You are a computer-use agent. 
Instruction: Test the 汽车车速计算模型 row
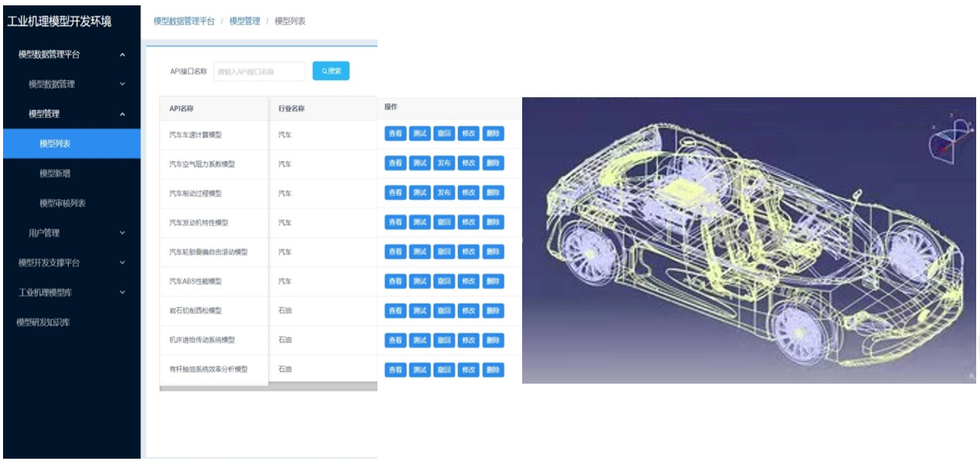point(420,133)
